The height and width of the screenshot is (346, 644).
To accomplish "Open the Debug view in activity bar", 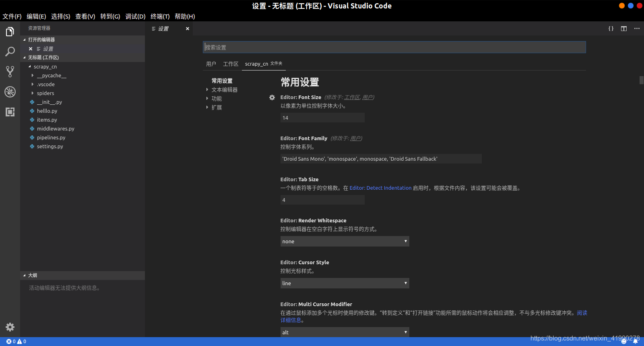I will coord(10,92).
